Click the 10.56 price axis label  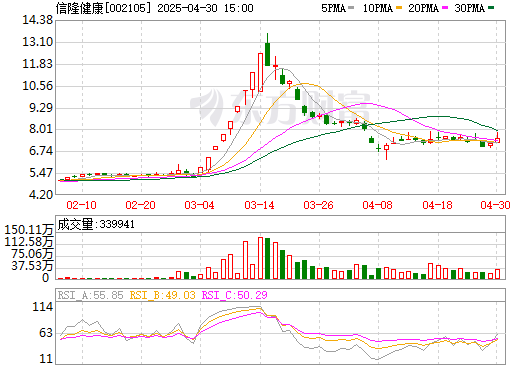point(37,86)
